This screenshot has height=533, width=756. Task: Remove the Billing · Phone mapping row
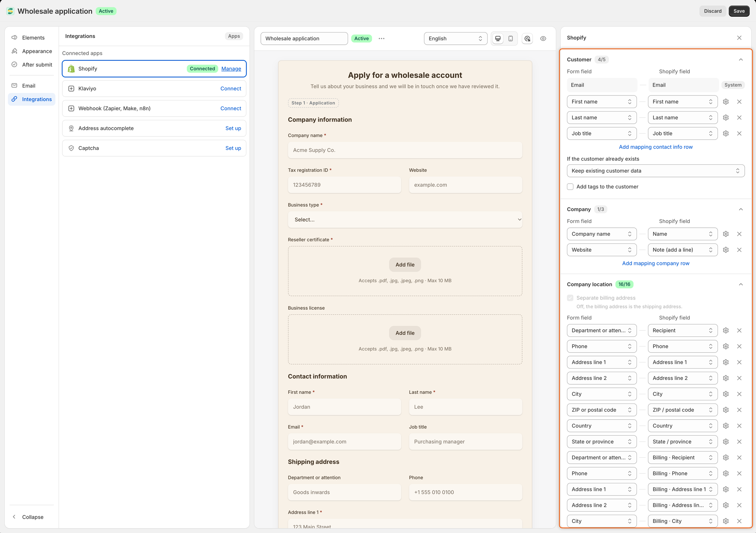click(x=739, y=473)
